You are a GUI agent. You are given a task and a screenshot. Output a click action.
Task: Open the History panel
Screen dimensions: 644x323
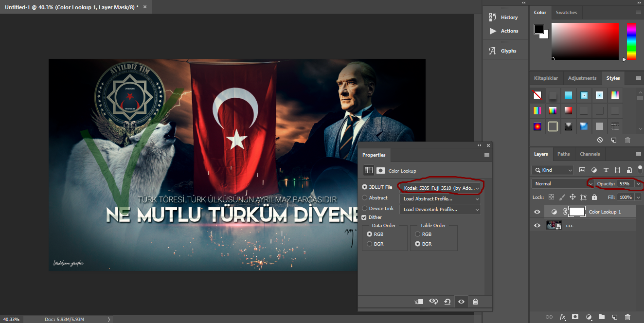(503, 17)
